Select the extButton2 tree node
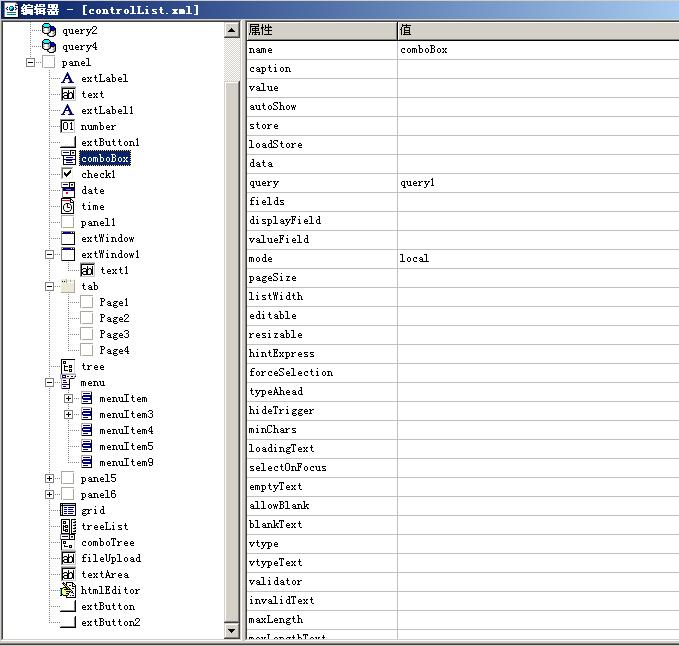Viewport: 679px width, 646px height. click(110, 622)
